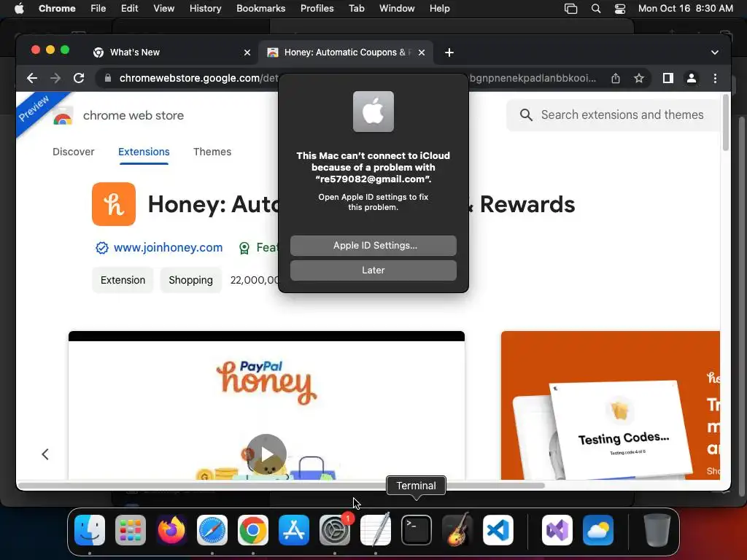
Task: Open Google Chrome icon in Dock
Action: click(x=253, y=530)
